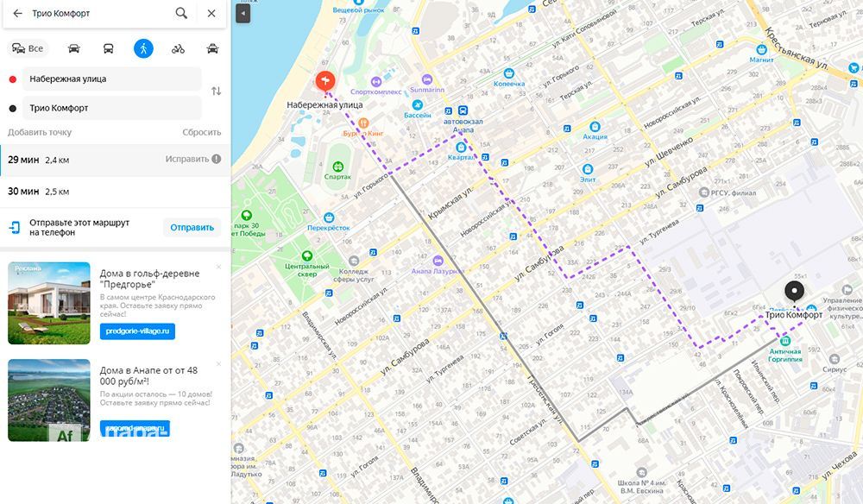Click the Колледж сферы услуг icon
Viewport: 863px width, 504px height.
point(354,261)
